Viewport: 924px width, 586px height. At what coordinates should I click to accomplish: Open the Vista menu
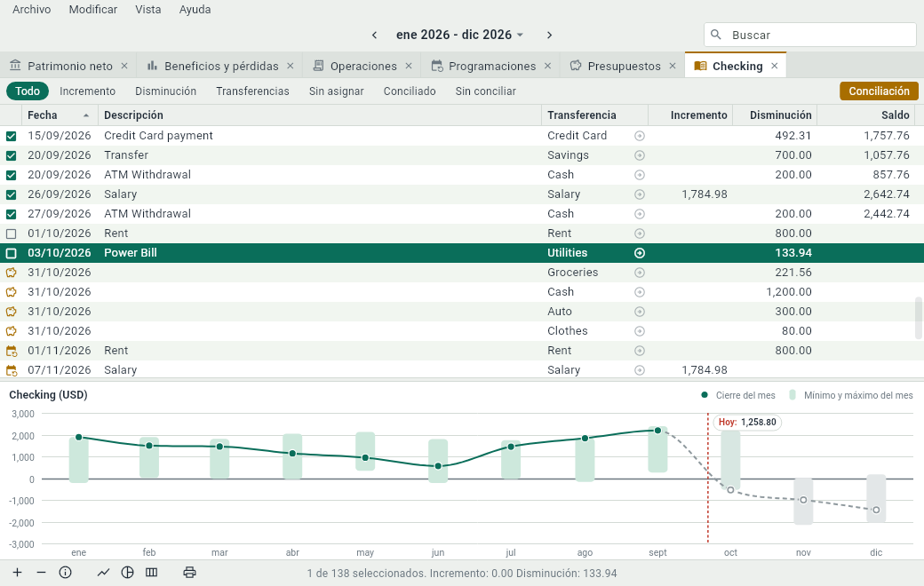click(147, 10)
